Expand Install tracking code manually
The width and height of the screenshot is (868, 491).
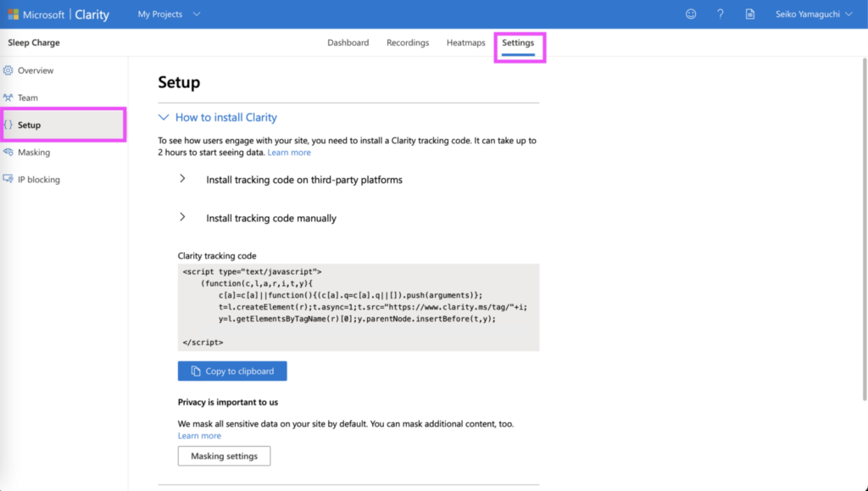click(182, 218)
